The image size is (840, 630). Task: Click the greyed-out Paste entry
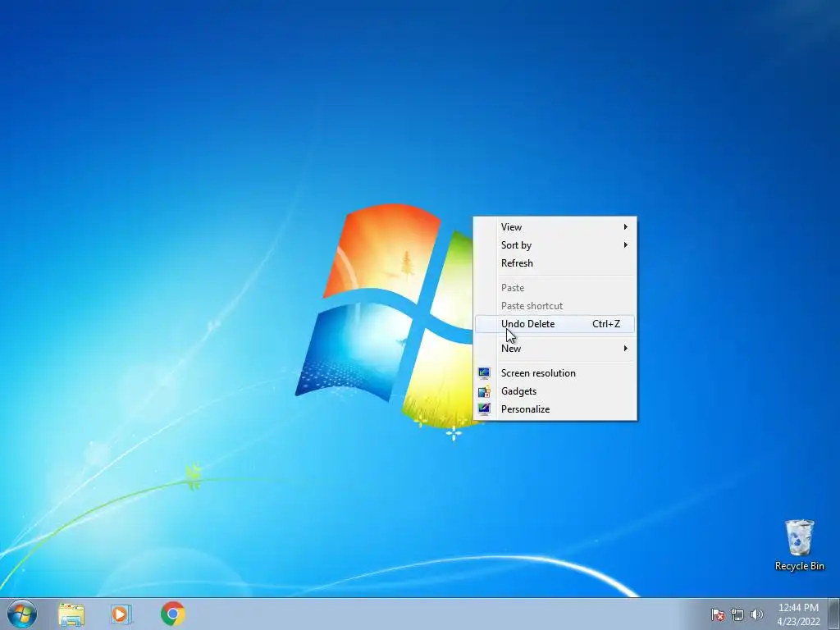pyautogui.click(x=555, y=288)
